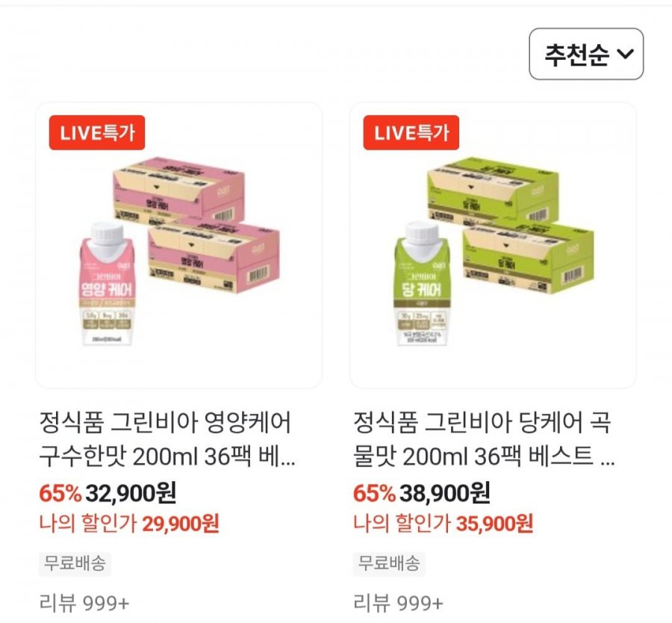Image resolution: width=672 pixels, height=623 pixels.
Task: Open the 추천순 sort dropdown
Action: (x=586, y=54)
